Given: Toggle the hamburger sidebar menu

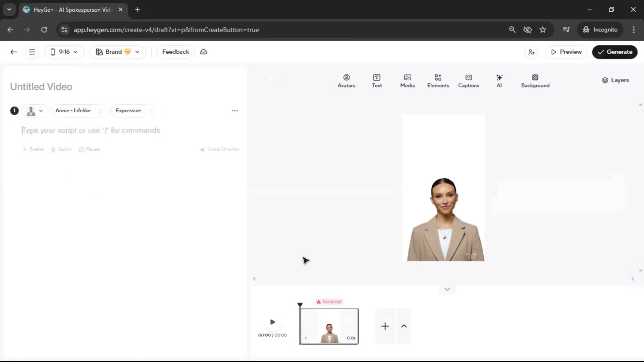Looking at the screenshot, I should (32, 52).
